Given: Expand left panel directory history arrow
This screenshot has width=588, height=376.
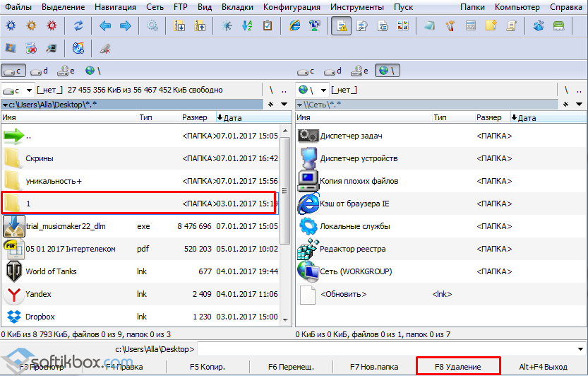Looking at the screenshot, I should coord(283,105).
